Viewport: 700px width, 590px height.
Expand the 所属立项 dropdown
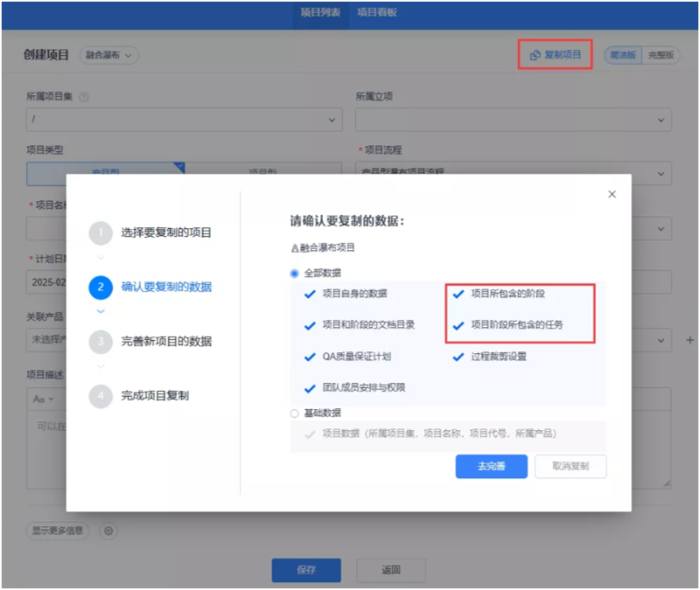[x=513, y=119]
